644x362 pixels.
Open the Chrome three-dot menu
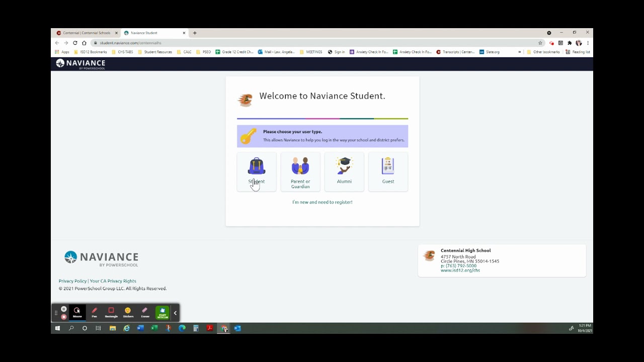click(588, 43)
